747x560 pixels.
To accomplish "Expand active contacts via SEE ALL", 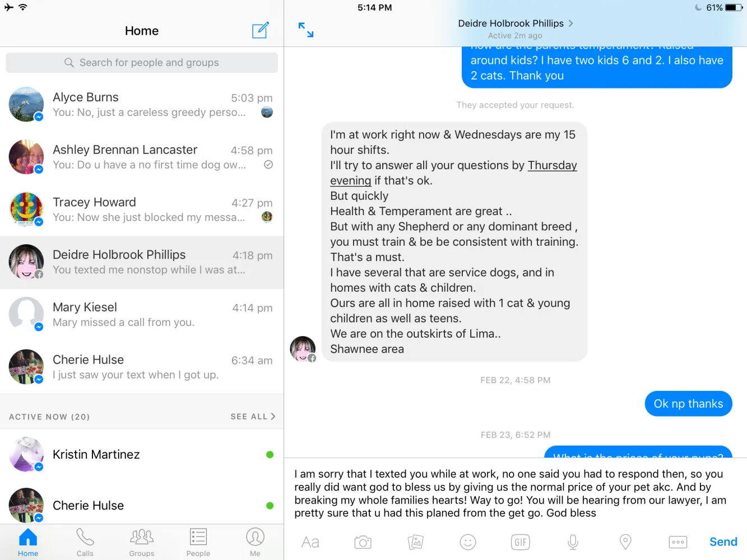I will point(253,417).
